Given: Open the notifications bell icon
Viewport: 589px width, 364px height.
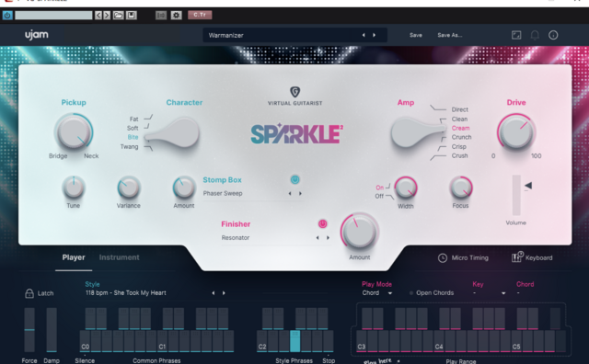Looking at the screenshot, I should (535, 35).
